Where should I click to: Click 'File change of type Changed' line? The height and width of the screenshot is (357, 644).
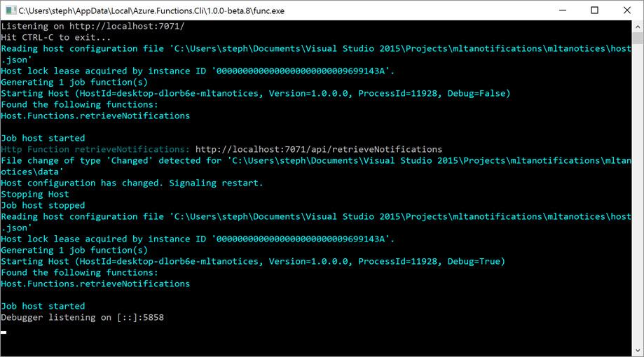[316, 166]
